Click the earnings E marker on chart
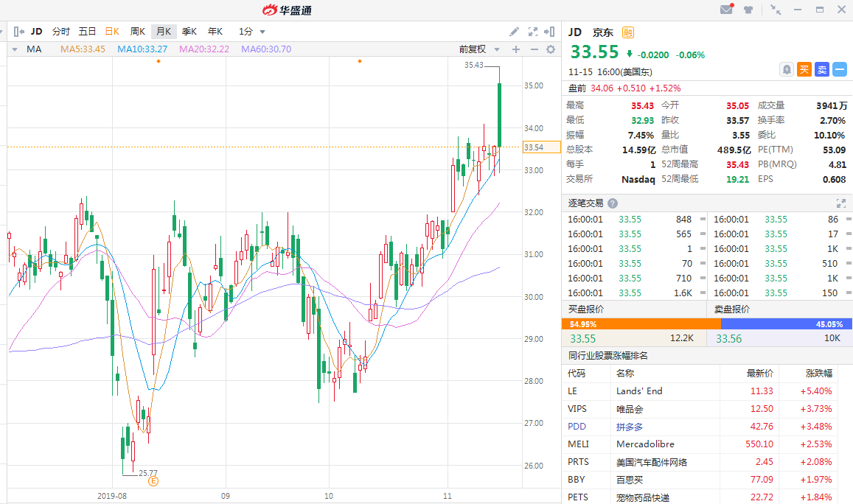853x504 pixels. [x=153, y=481]
